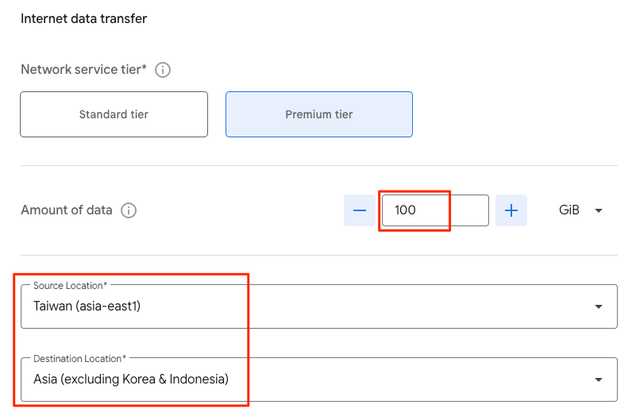This screenshot has width=640, height=420.
Task: Expand the Destination Location dropdown arrow
Action: coord(599,380)
